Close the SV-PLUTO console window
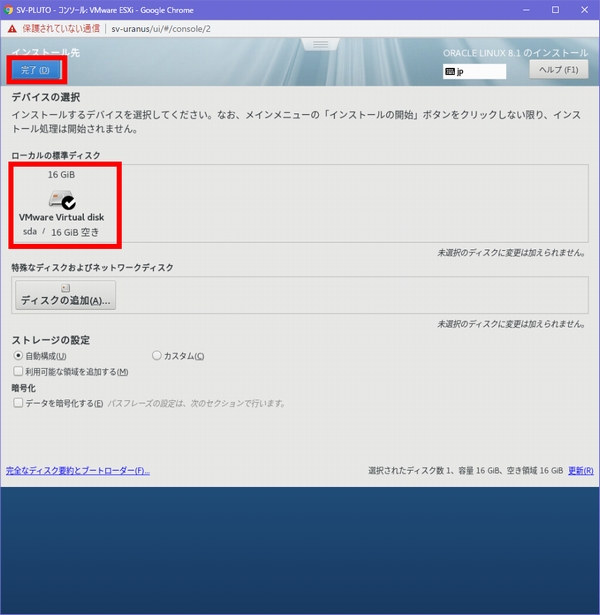The width and height of the screenshot is (600, 615). pyautogui.click(x=584, y=10)
